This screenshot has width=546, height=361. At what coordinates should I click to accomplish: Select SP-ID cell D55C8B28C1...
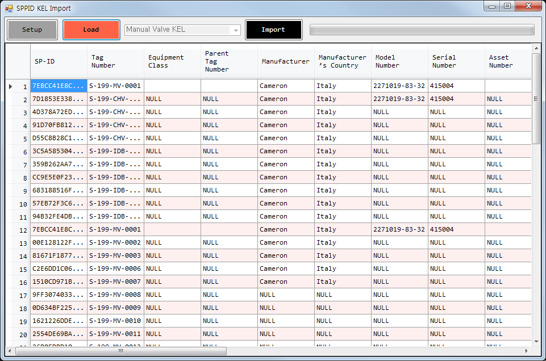pos(59,138)
